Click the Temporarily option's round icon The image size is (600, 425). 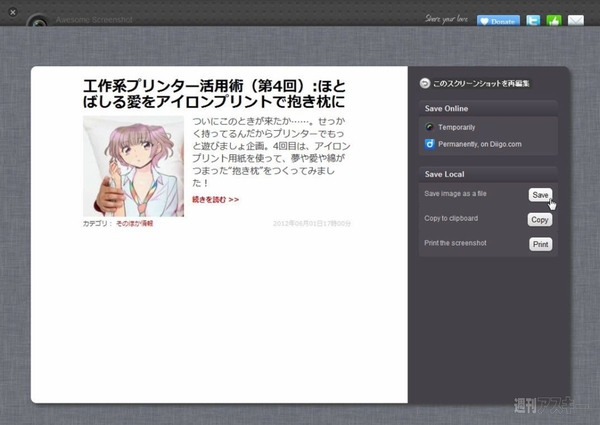(430, 127)
